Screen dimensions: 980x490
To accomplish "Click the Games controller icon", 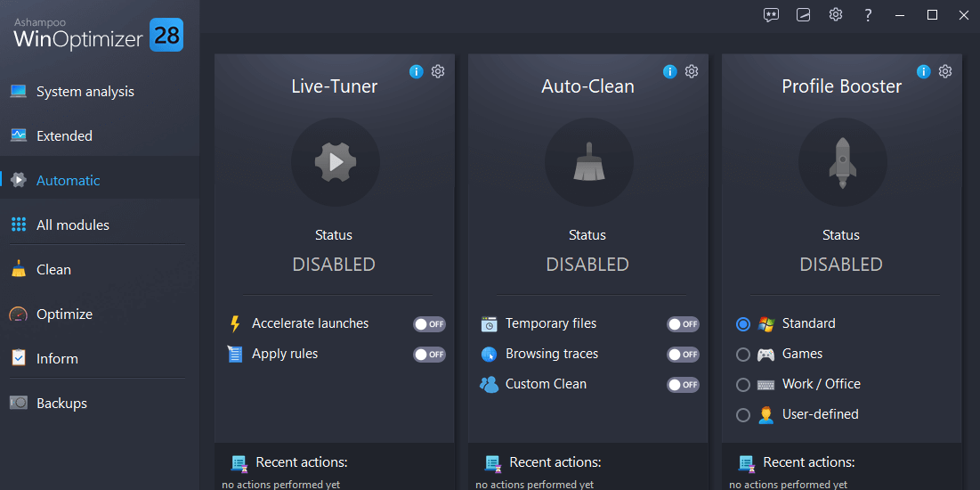I will 765,355.
